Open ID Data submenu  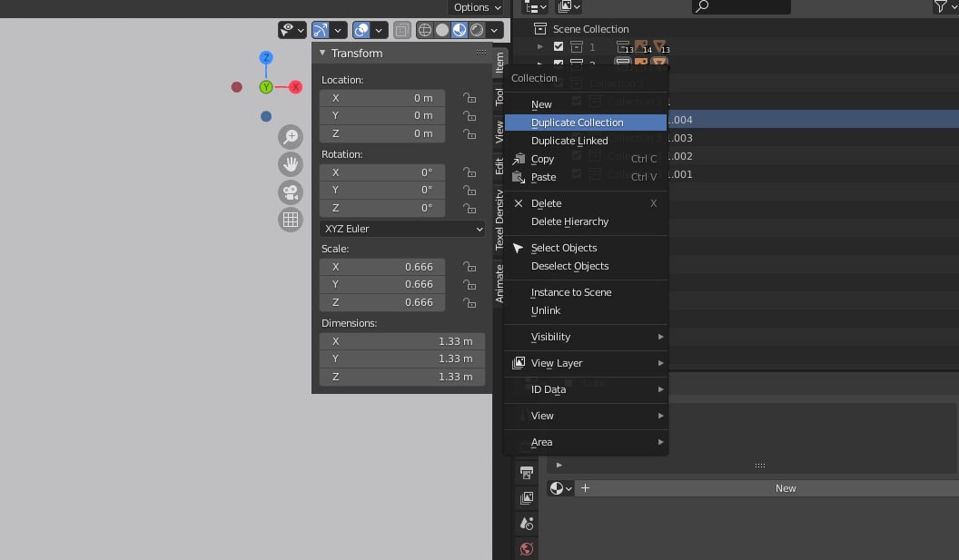coord(586,389)
